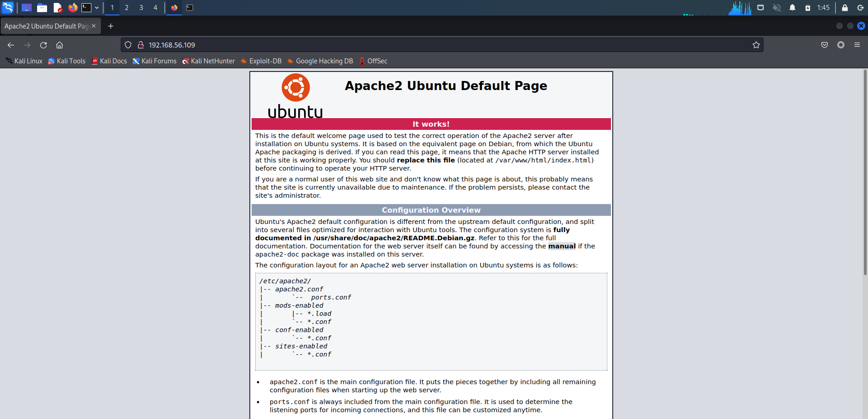Image resolution: width=868 pixels, height=419 pixels.
Task: Open the Kali Linux bookmark
Action: pos(24,61)
